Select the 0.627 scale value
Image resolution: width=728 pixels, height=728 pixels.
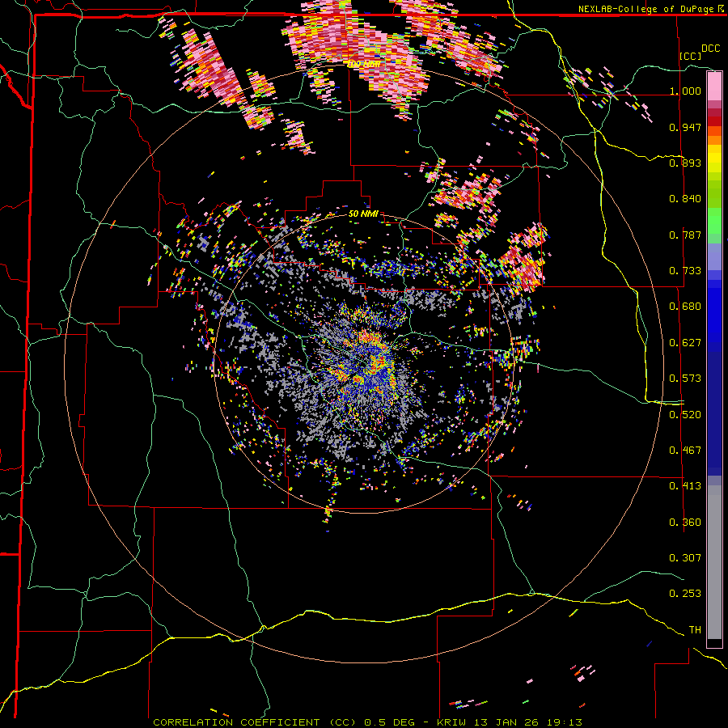tap(685, 343)
